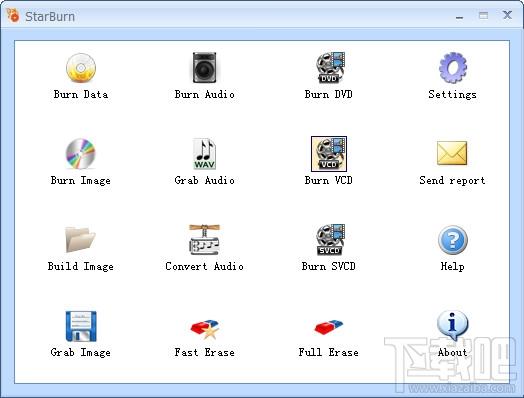Open Grab Audio WAV icon
524x398 pixels.
click(204, 154)
